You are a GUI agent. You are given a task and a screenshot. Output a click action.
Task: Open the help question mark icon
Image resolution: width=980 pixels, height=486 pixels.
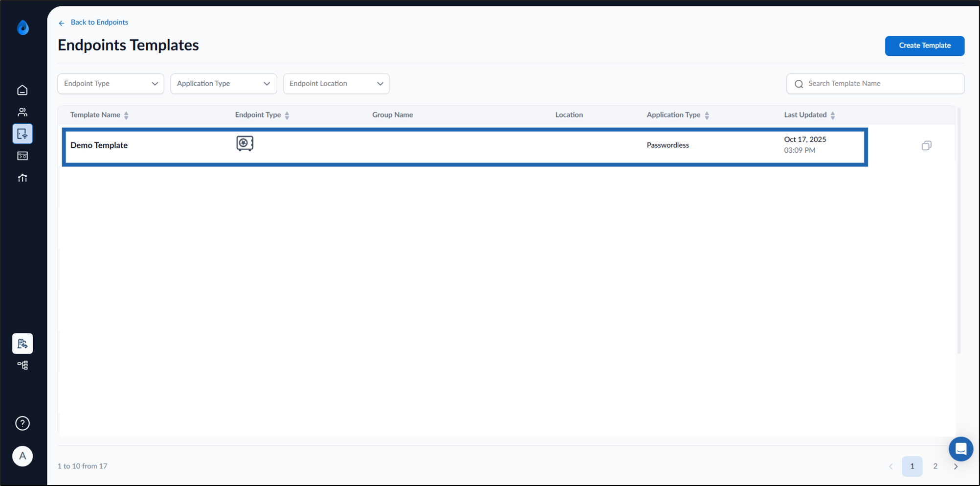[x=22, y=423]
